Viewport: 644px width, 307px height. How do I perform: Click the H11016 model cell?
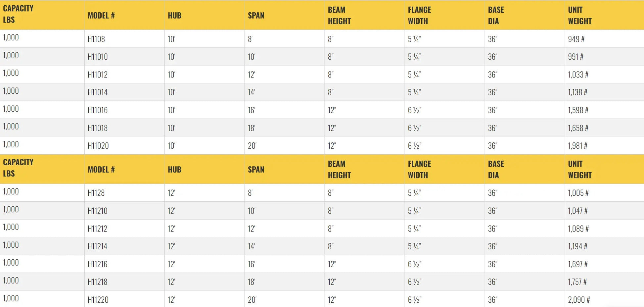pyautogui.click(x=98, y=110)
